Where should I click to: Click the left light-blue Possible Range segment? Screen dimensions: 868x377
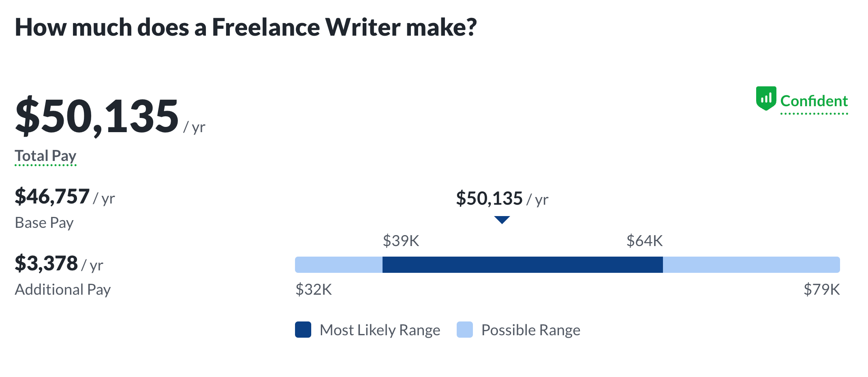(339, 265)
